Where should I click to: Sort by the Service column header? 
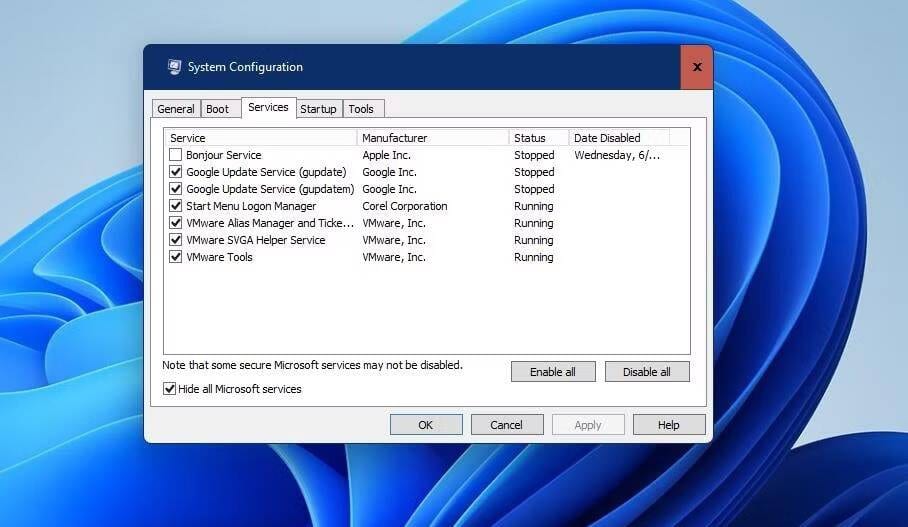pos(261,138)
